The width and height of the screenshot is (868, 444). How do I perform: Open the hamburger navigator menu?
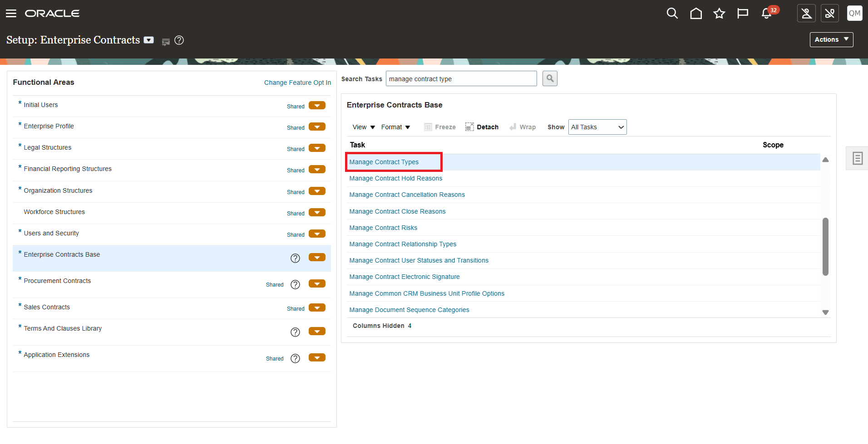click(x=11, y=14)
